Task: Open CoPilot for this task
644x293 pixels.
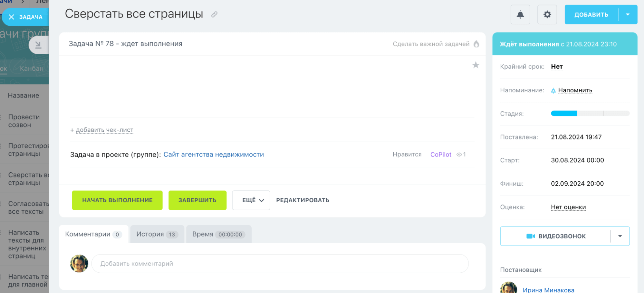Action: (441, 155)
